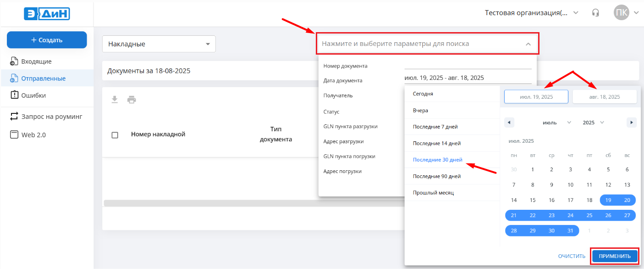This screenshot has width=644, height=269.
Task: Click the download documents icon
Action: pos(115,100)
